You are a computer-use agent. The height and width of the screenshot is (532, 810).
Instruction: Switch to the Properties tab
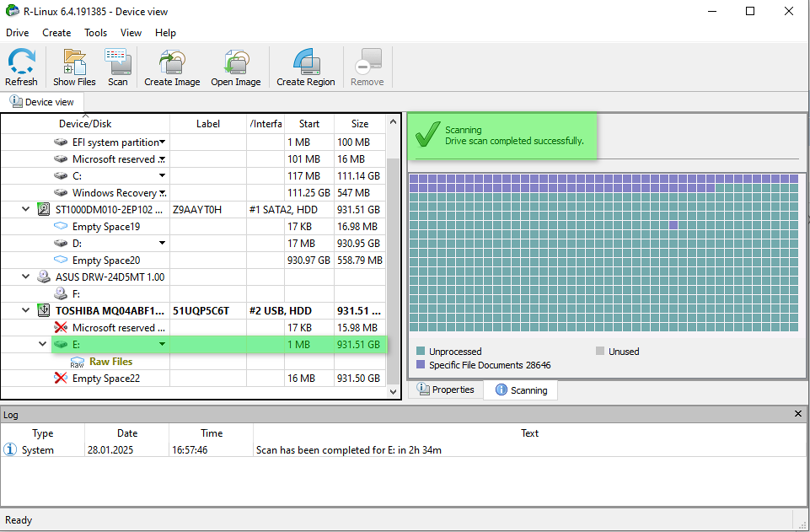coord(446,390)
